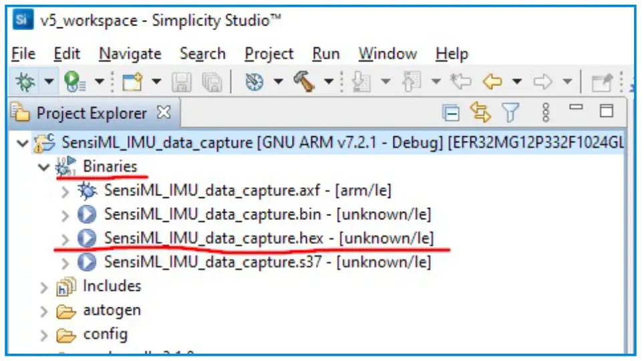Screen dimensions: 644x361
Task: Expand SensiML_IMU_data_capture.bin entry
Action: pos(65,215)
